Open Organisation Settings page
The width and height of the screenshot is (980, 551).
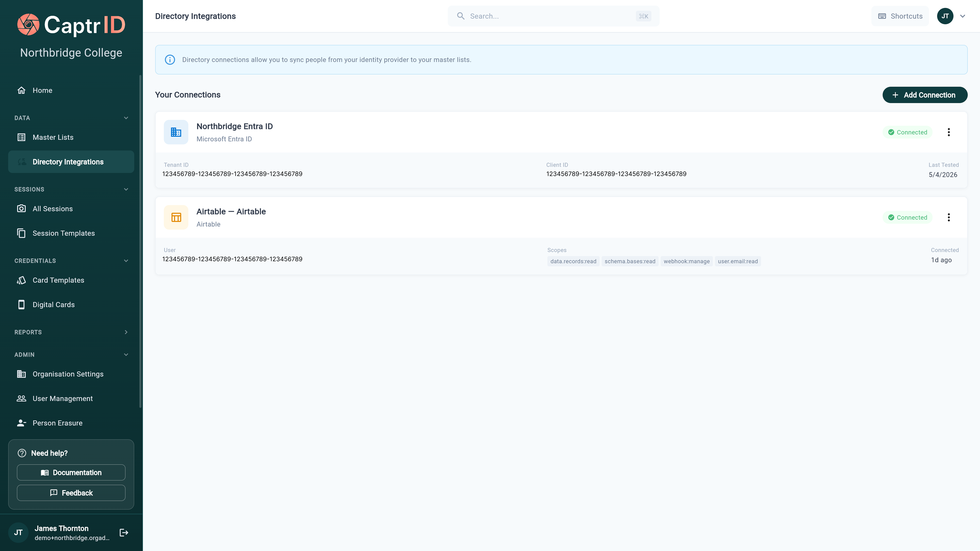pos(71,374)
